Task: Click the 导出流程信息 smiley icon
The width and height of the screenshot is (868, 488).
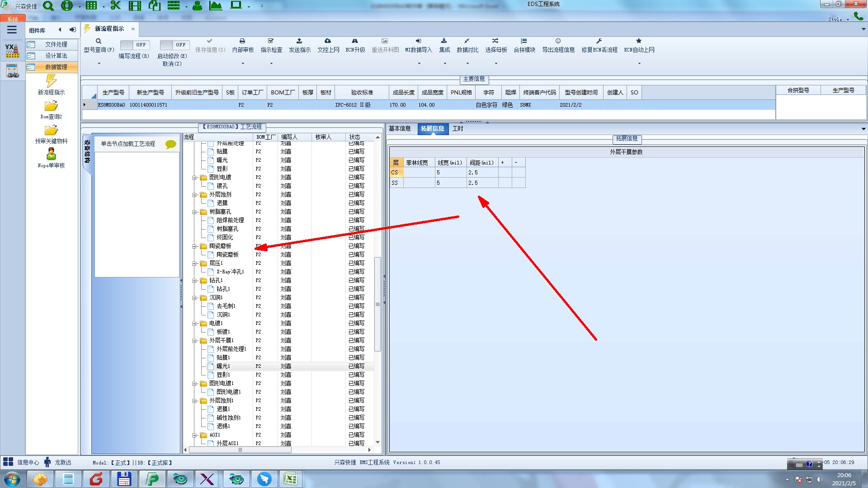Action: (558, 41)
